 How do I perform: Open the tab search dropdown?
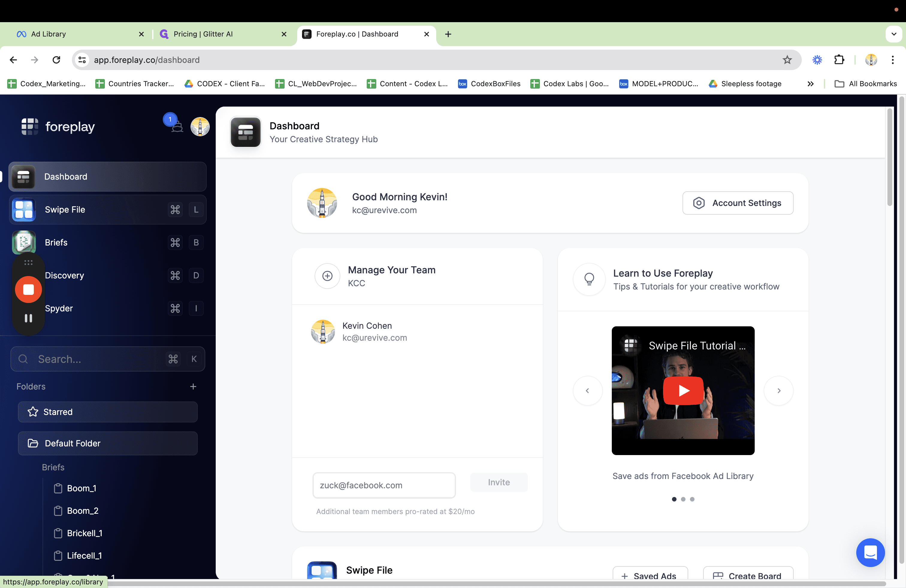point(894,34)
